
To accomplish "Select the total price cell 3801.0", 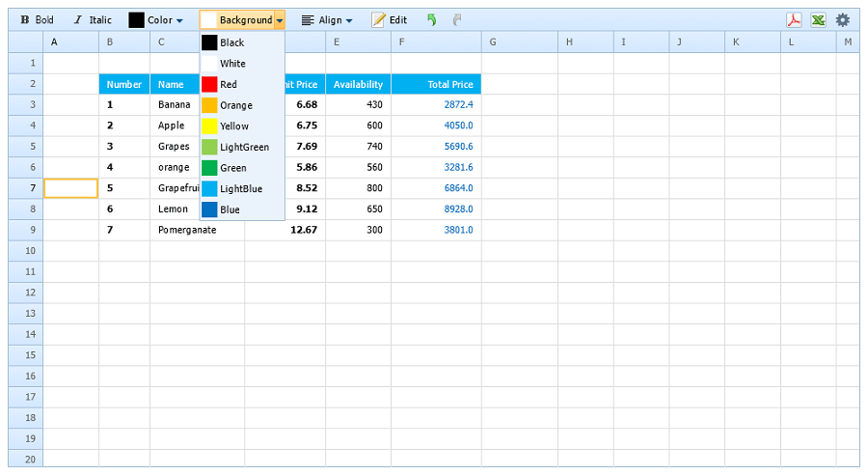I will [436, 230].
